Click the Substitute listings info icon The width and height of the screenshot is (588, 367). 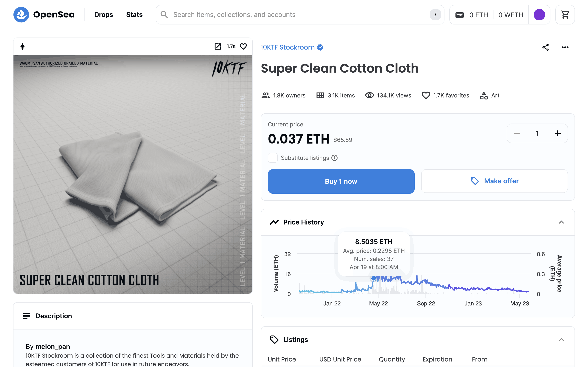pyautogui.click(x=335, y=158)
